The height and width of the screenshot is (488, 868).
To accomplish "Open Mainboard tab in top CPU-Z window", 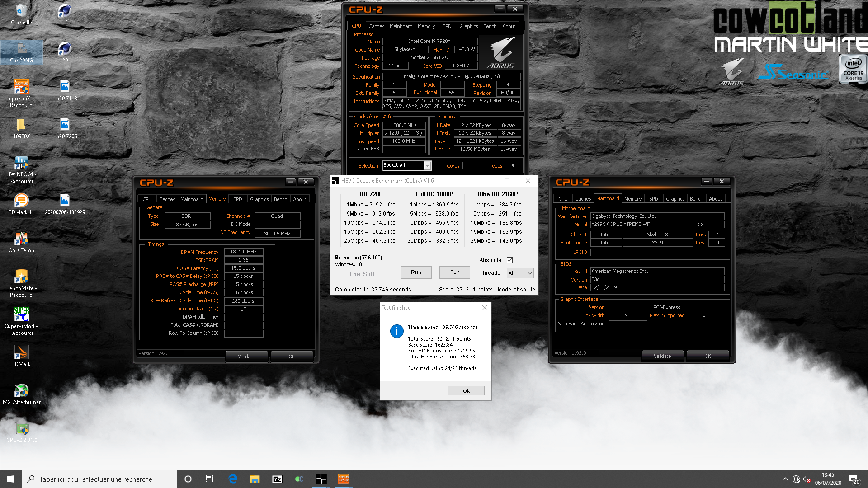I will coord(401,26).
